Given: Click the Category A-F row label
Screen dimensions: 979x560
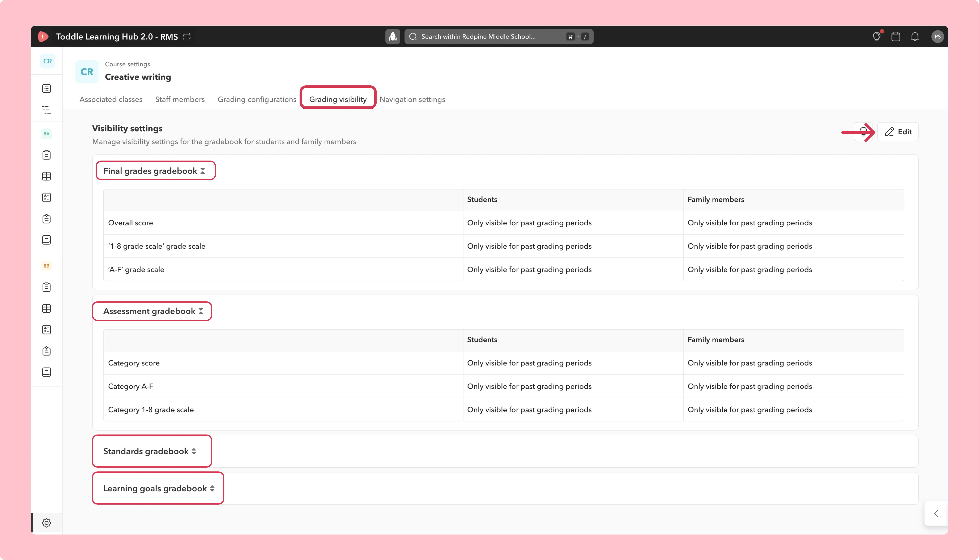Looking at the screenshot, I should [131, 387].
